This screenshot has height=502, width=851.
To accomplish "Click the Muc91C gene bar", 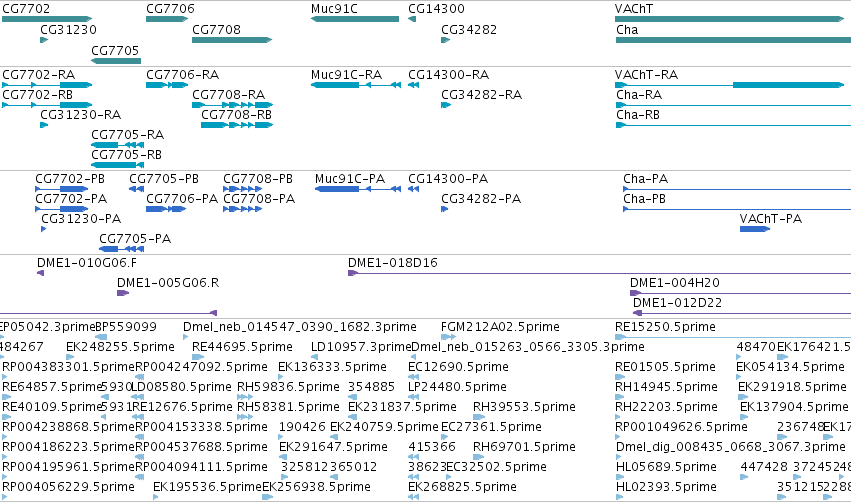I will [x=355, y=19].
